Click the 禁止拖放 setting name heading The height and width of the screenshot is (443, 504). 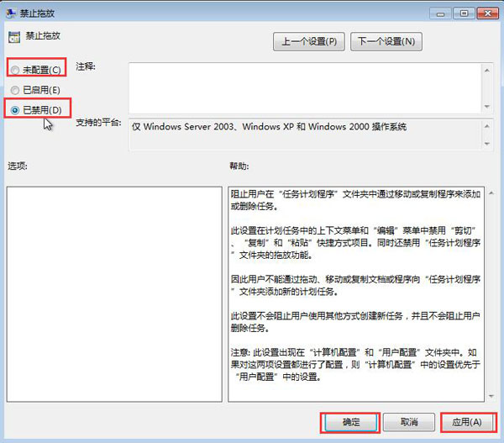click(43, 35)
